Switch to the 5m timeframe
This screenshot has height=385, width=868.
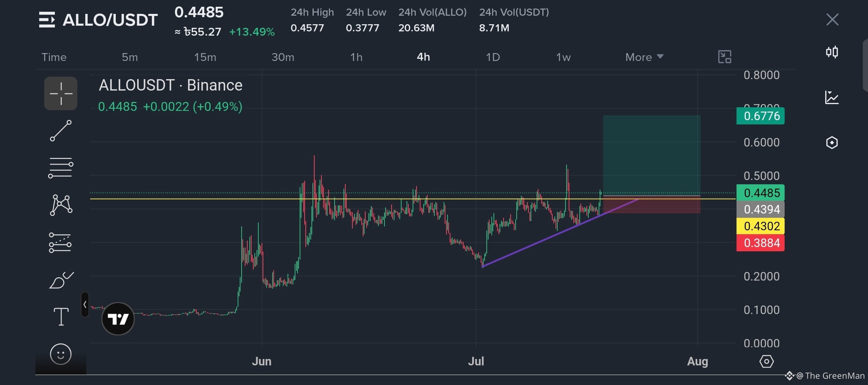[130, 57]
